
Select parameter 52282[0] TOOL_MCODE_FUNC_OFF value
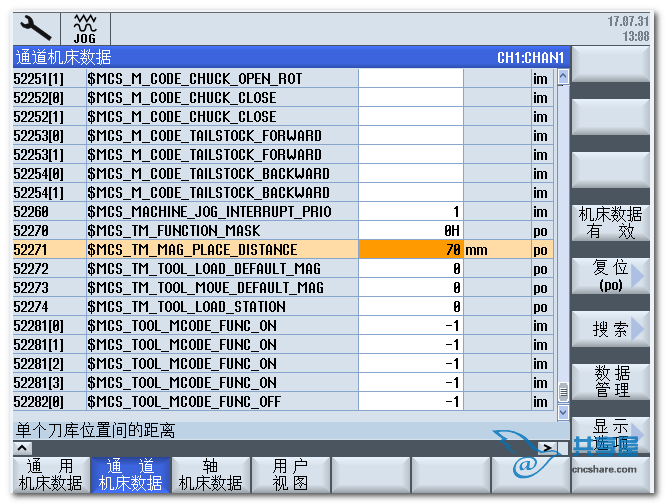pyautogui.click(x=410, y=402)
